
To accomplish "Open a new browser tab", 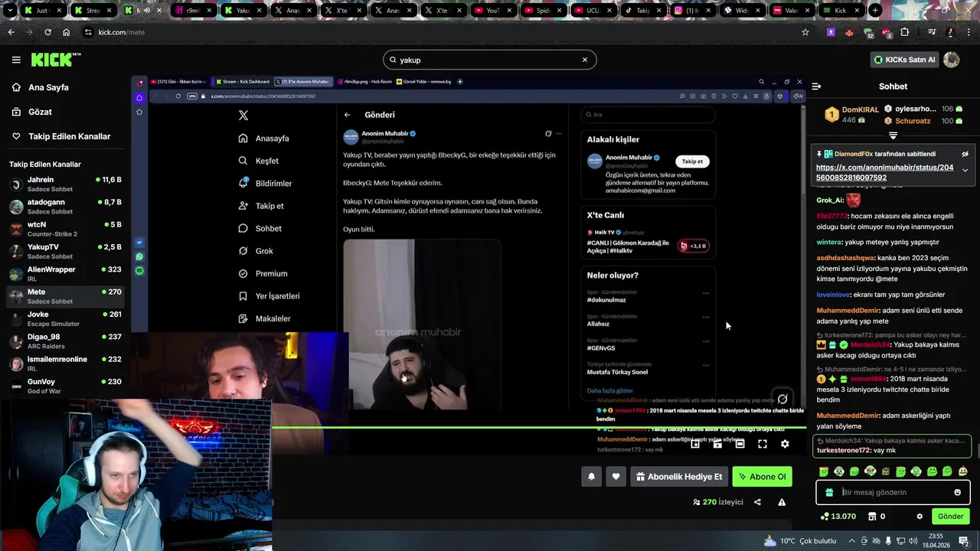I will (875, 11).
